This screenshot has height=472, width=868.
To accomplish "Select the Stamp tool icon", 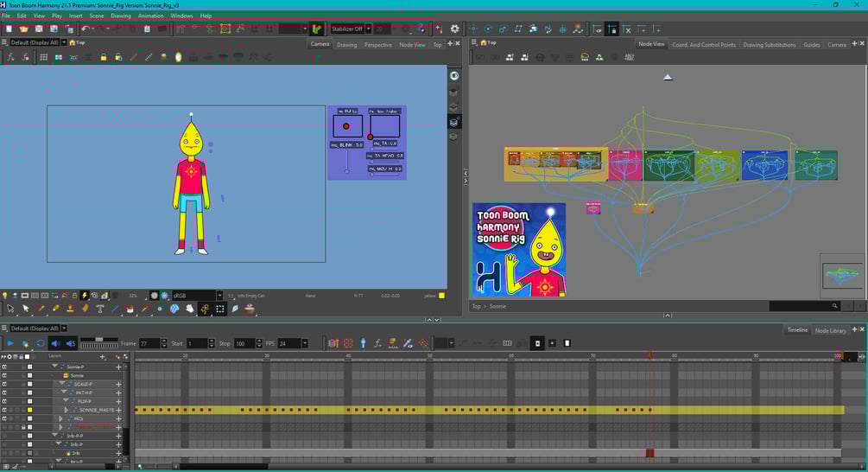I will tap(70, 309).
